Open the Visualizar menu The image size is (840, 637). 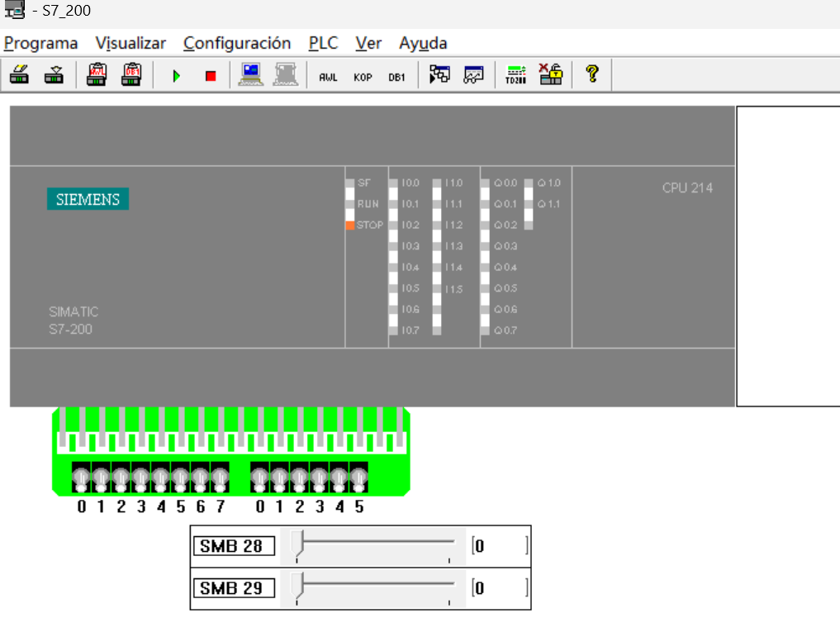(x=131, y=43)
